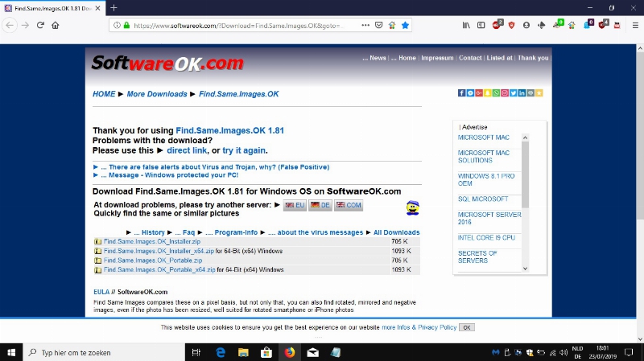The image size is (644, 361).
Task: Accept cookies with the OK button
Action: click(467, 327)
